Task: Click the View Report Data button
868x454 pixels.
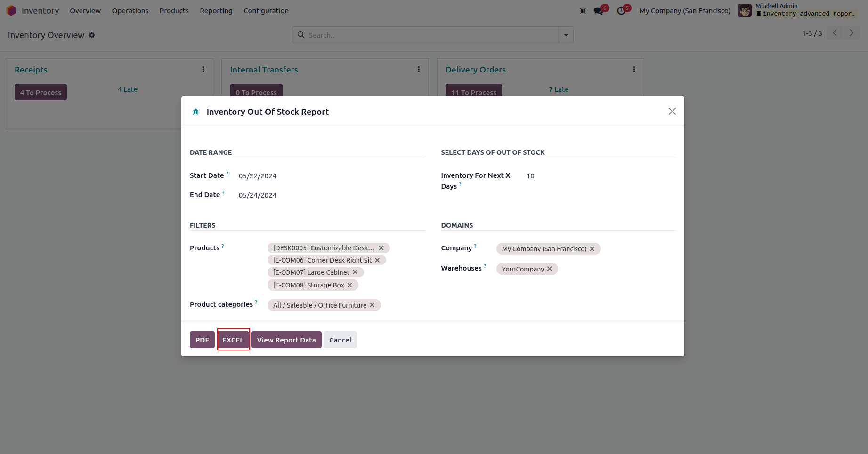Action: (x=286, y=340)
